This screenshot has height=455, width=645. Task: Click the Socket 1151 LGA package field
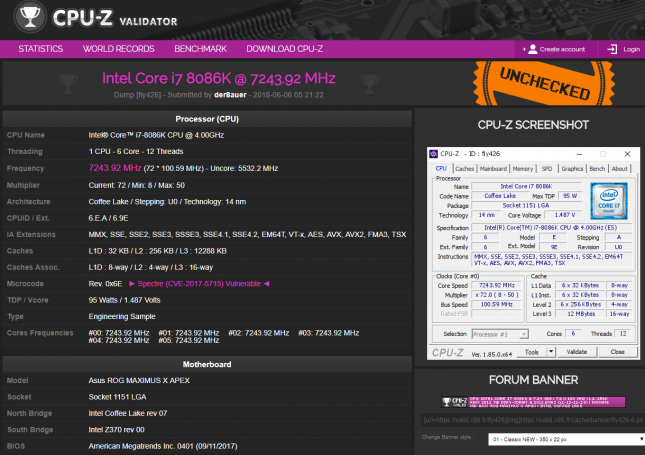(526, 206)
